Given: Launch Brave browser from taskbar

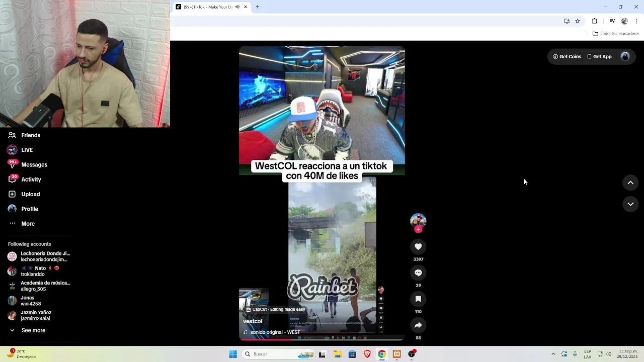Looking at the screenshot, I should point(367,354).
